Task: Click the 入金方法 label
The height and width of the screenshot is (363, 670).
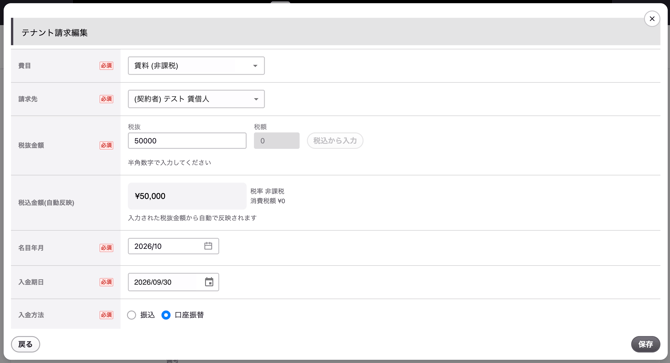Action: click(x=31, y=315)
